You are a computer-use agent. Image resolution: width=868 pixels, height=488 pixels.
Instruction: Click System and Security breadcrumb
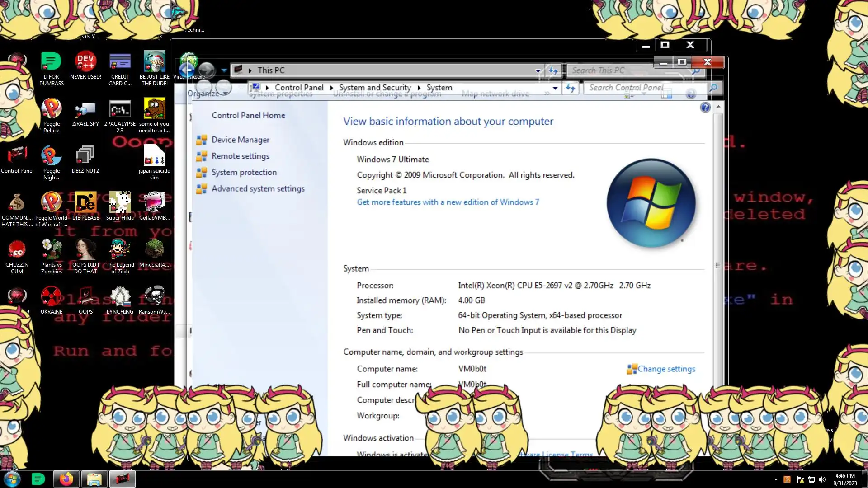[375, 88]
